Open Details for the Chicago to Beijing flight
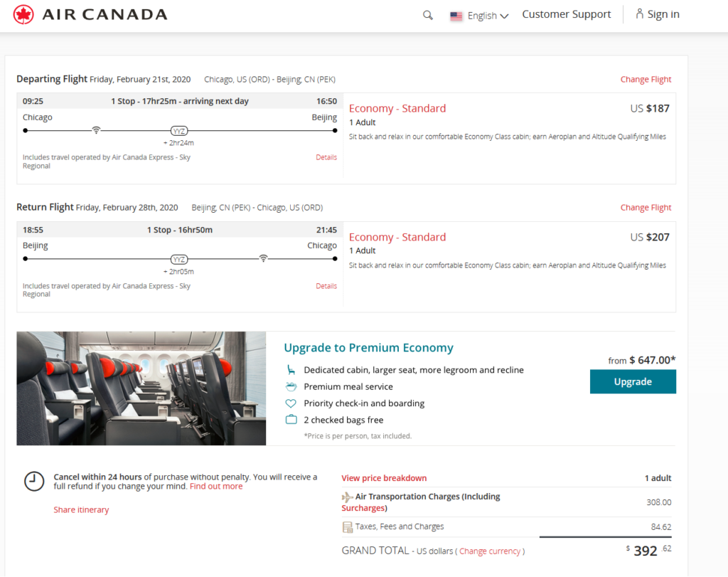 [x=326, y=157]
